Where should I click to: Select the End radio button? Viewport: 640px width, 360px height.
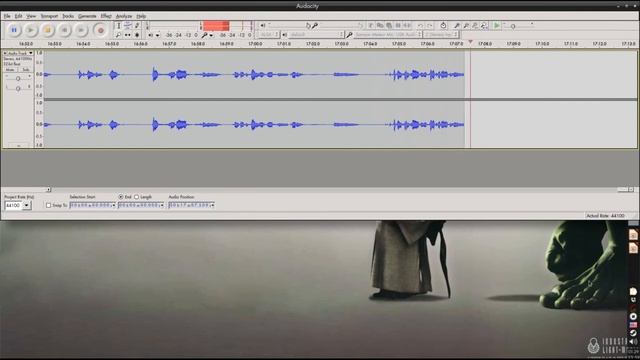[x=121, y=197]
